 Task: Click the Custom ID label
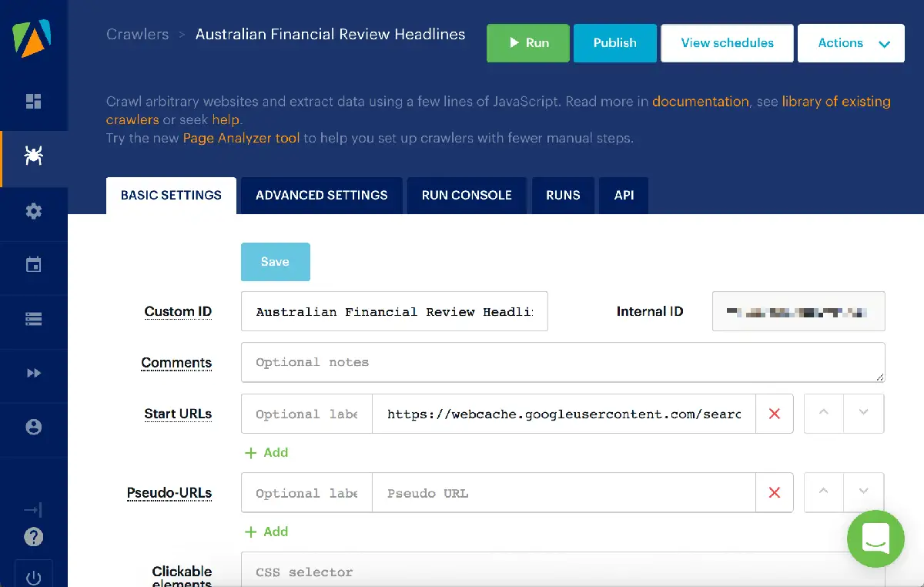click(x=178, y=312)
